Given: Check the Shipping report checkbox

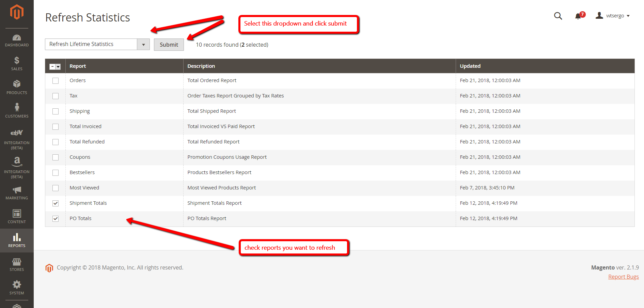Looking at the screenshot, I should tap(56, 111).
